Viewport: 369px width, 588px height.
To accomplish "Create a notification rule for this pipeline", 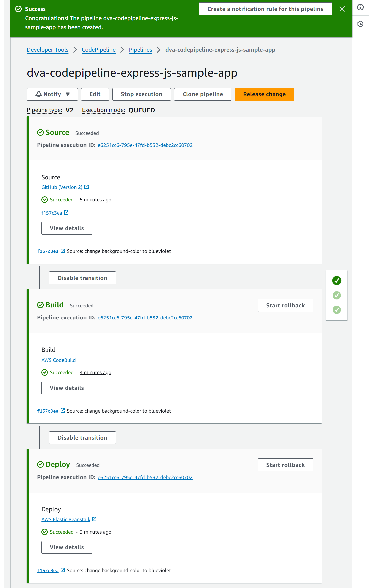I will (265, 9).
